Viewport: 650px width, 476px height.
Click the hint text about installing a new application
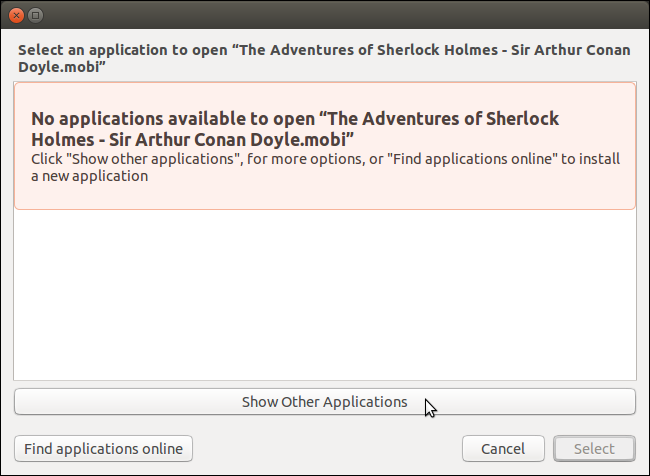tap(325, 168)
